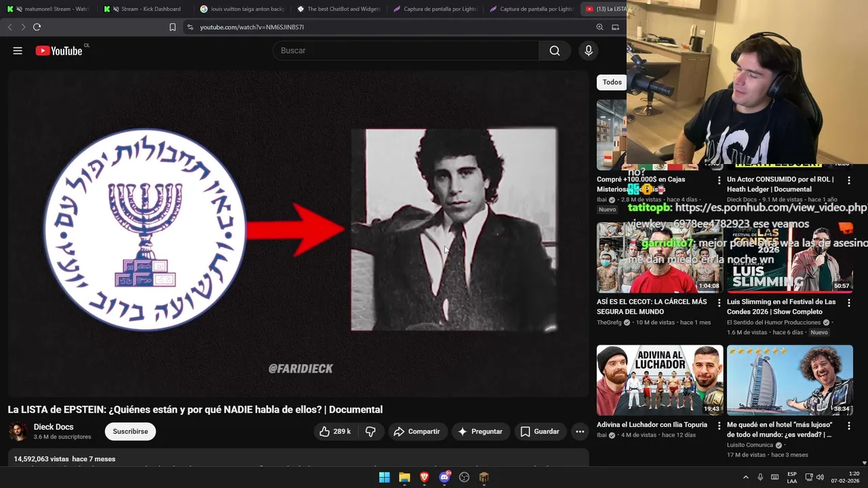Switch to The best ChatBot and Widgets tab

click(338, 9)
